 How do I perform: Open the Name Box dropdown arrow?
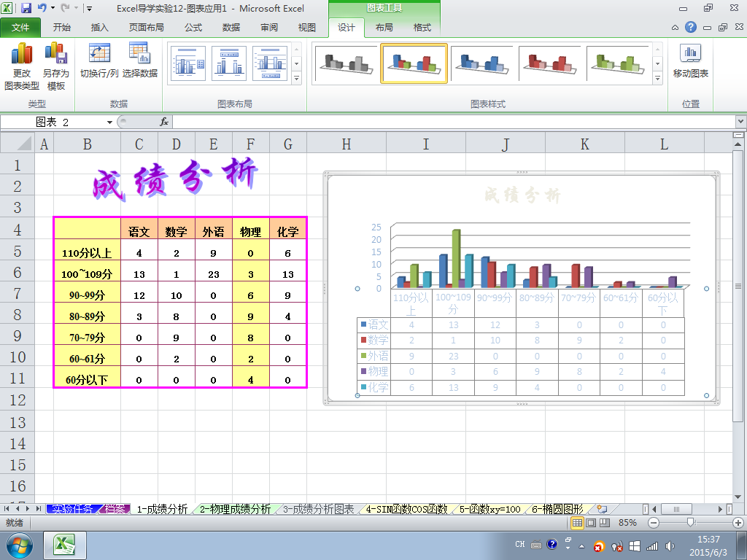pyautogui.click(x=109, y=122)
